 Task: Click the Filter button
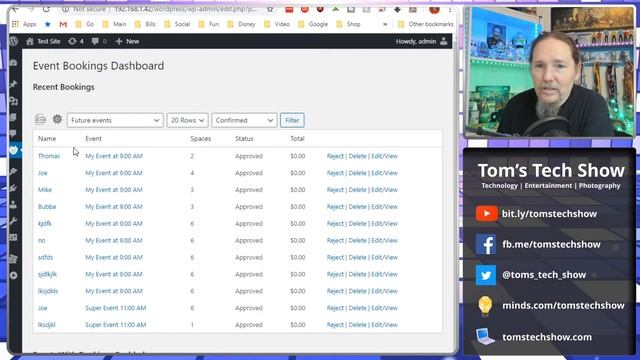(x=292, y=120)
